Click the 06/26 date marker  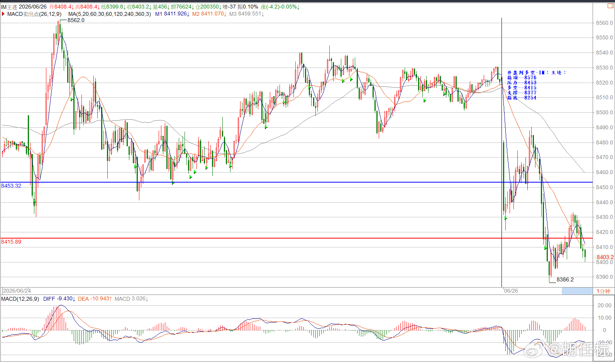(x=511, y=291)
